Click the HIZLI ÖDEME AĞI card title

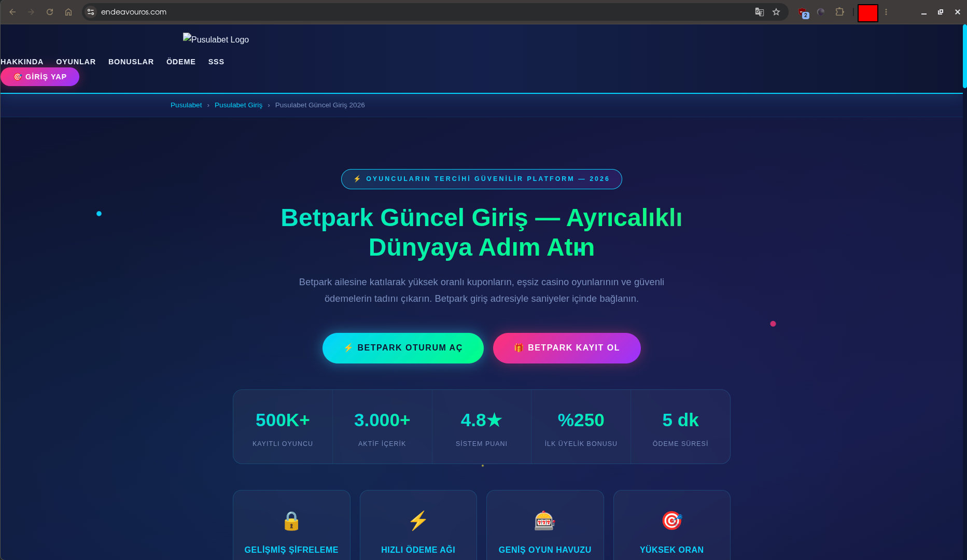418,550
